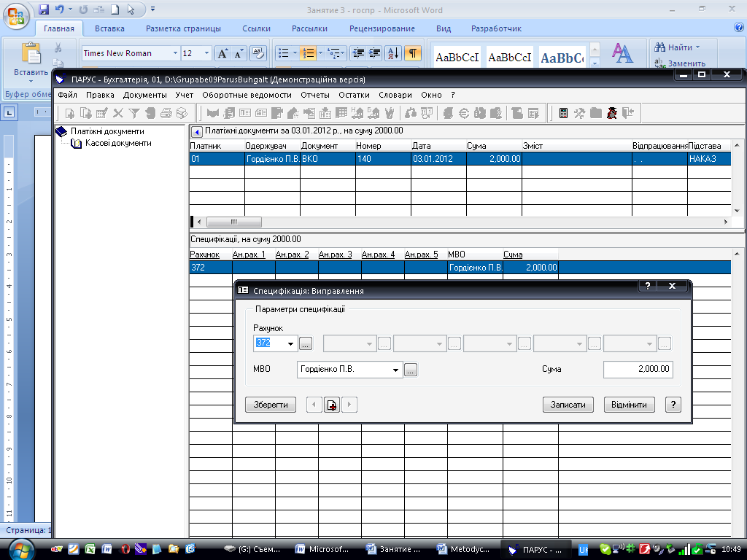
Task: Click the back arrow beside the Платіжні документи header
Action: [196, 131]
